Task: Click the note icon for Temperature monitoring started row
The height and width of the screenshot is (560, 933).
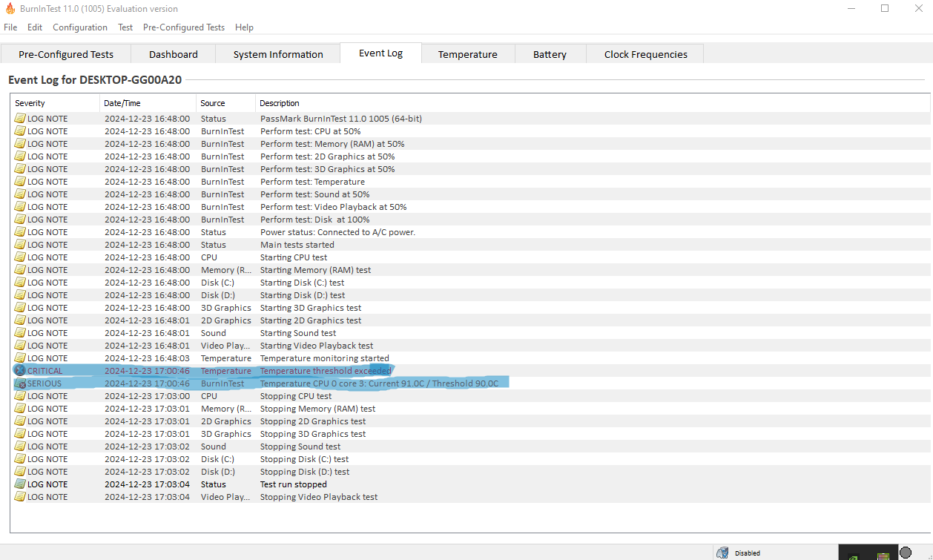Action: [x=20, y=358]
